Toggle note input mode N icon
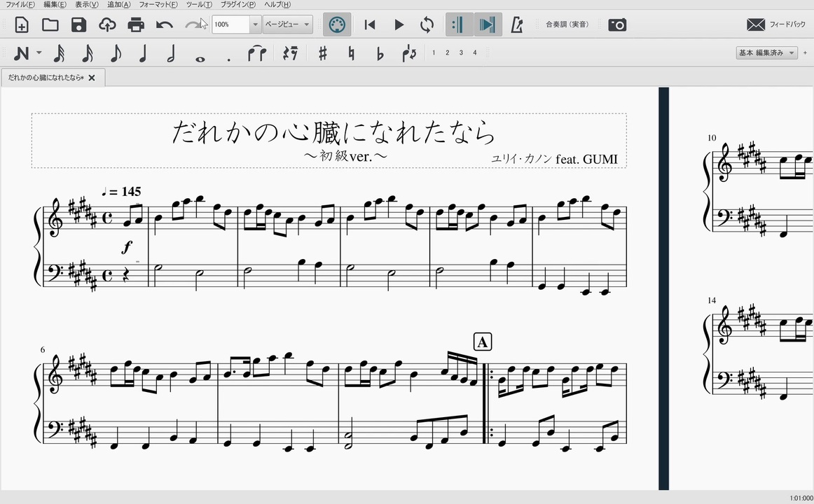This screenshot has height=504, width=814. 21,53
